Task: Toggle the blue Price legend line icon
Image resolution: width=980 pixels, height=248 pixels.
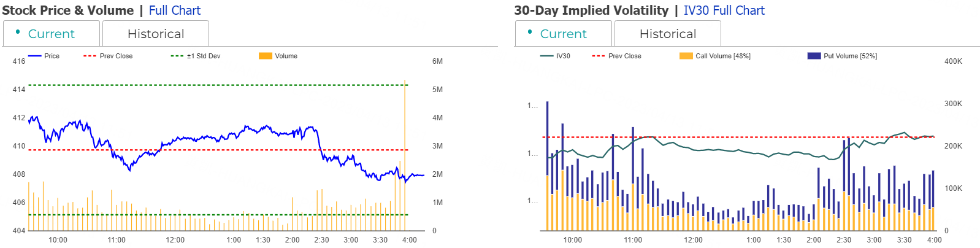Action: [34, 56]
